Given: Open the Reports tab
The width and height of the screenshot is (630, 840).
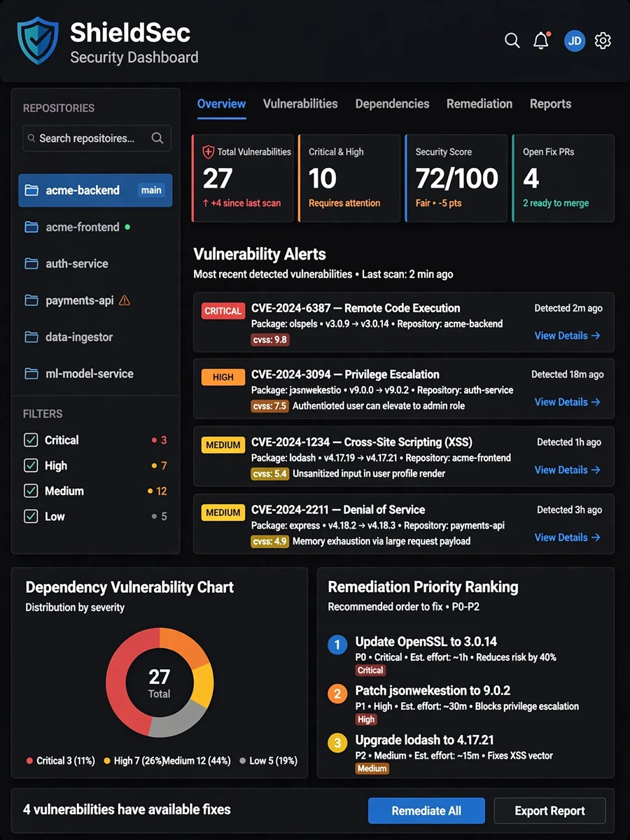Looking at the screenshot, I should pyautogui.click(x=550, y=104).
